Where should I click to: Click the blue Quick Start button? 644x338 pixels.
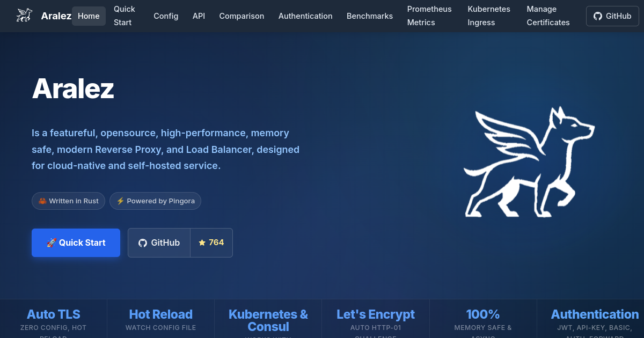76,243
